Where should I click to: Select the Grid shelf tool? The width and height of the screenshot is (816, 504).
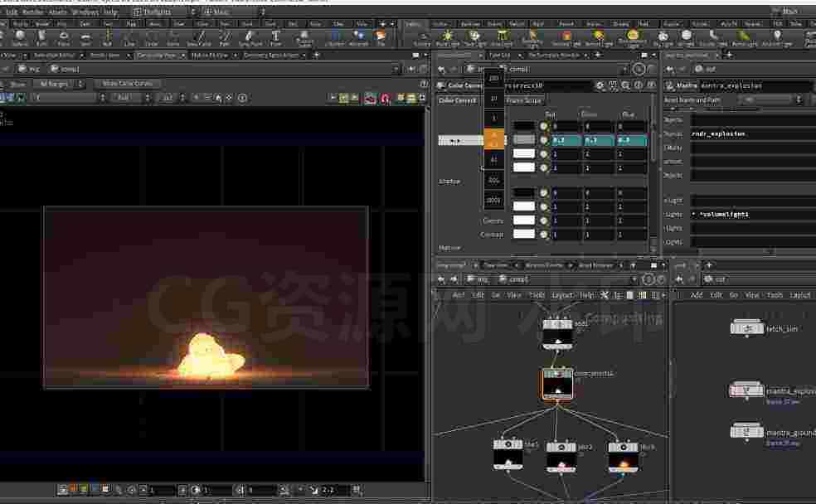pos(85,37)
